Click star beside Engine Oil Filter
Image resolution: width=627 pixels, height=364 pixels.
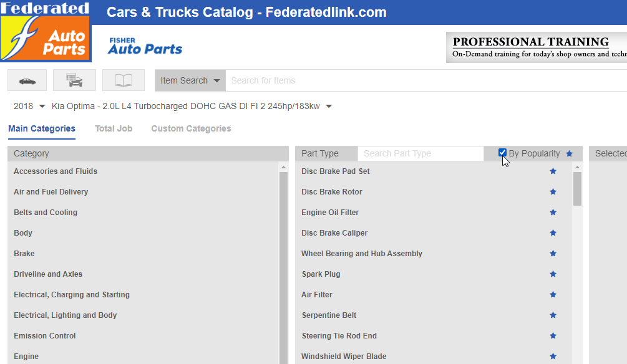[553, 213]
